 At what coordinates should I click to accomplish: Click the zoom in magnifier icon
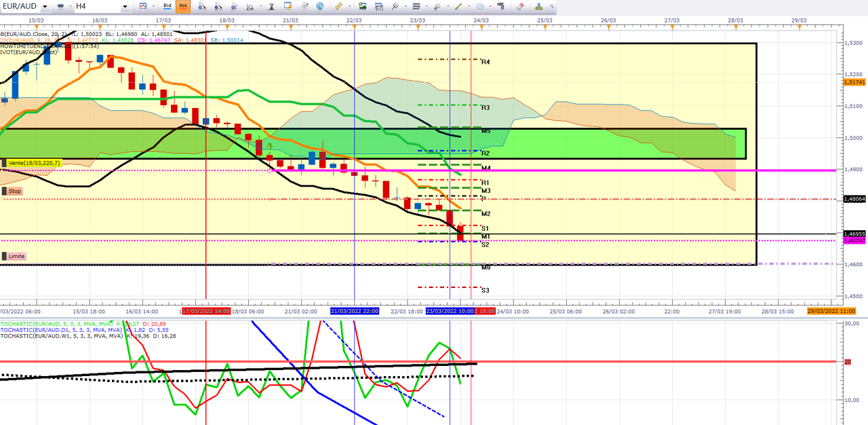[201, 6]
